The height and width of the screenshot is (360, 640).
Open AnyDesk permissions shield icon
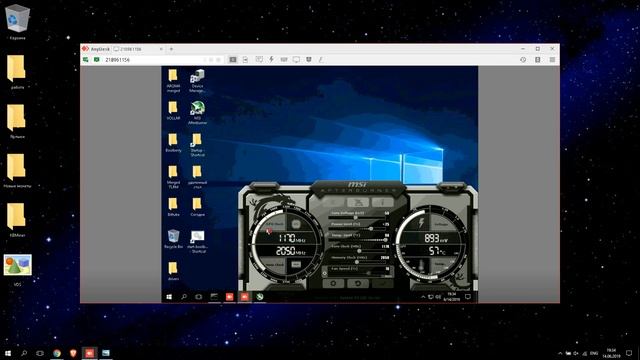tap(309, 60)
